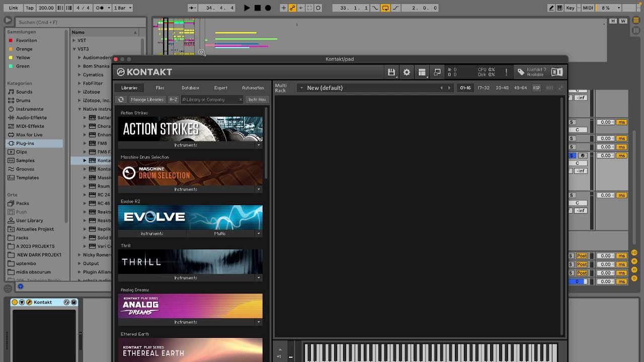Viewport: 644px width, 362px height.
Task: Click Ableton session record circle icon
Action: (318, 8)
